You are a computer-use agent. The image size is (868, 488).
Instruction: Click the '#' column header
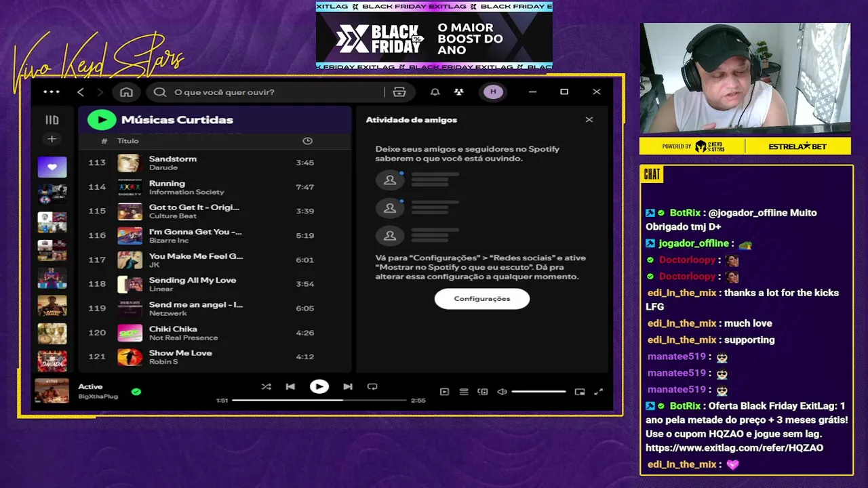pos(104,141)
